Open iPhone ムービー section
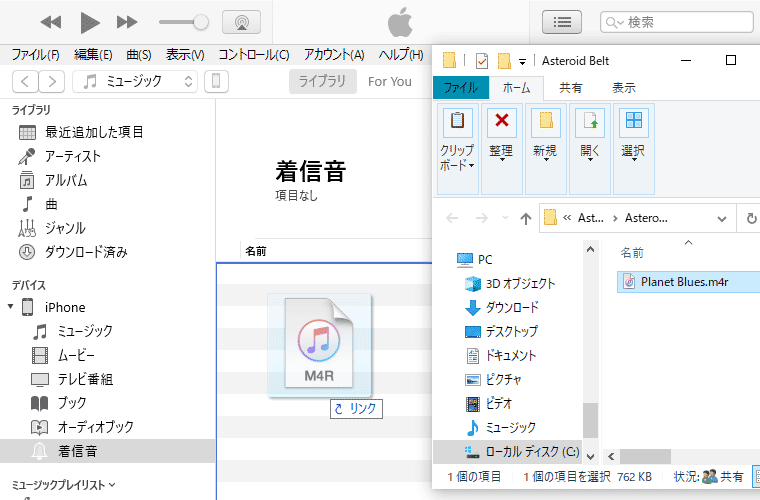 tap(108, 356)
